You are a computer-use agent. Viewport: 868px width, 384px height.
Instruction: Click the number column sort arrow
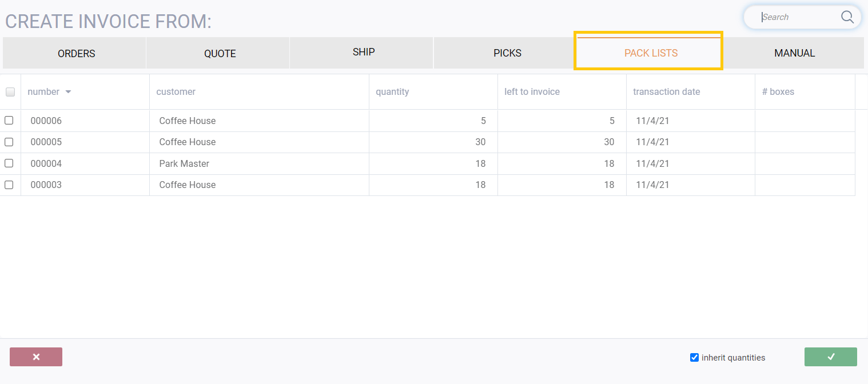tap(68, 92)
